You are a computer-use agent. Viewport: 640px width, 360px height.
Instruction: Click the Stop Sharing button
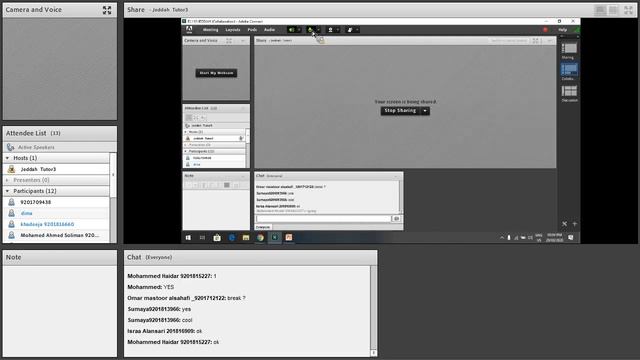[x=400, y=111]
